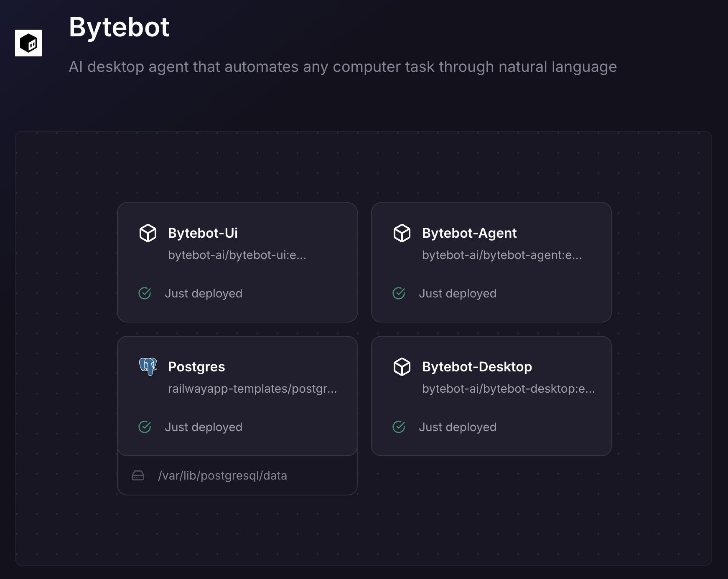The height and width of the screenshot is (579, 728).
Task: Click the railwayapp-templates/postgres source text
Action: (252, 389)
